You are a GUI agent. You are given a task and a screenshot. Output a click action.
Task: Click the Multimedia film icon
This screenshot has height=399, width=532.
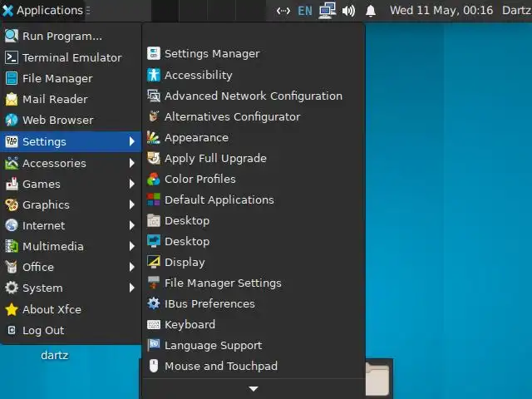pyautogui.click(x=12, y=246)
